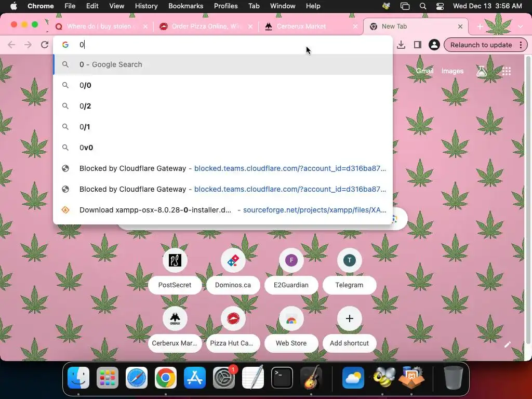The width and height of the screenshot is (532, 399).
Task: Close the New Tab tab
Action: [460, 26]
